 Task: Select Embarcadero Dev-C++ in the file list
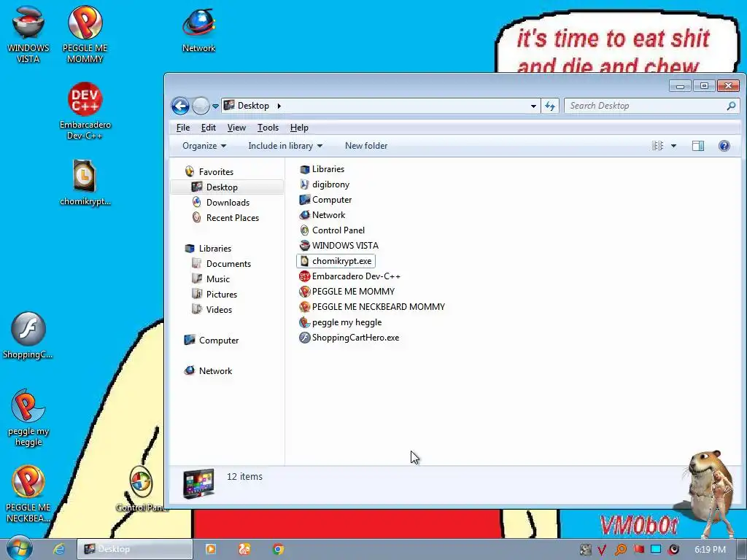point(349,276)
